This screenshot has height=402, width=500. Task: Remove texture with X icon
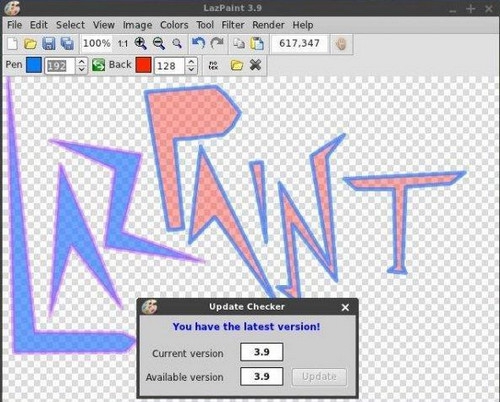coord(255,65)
